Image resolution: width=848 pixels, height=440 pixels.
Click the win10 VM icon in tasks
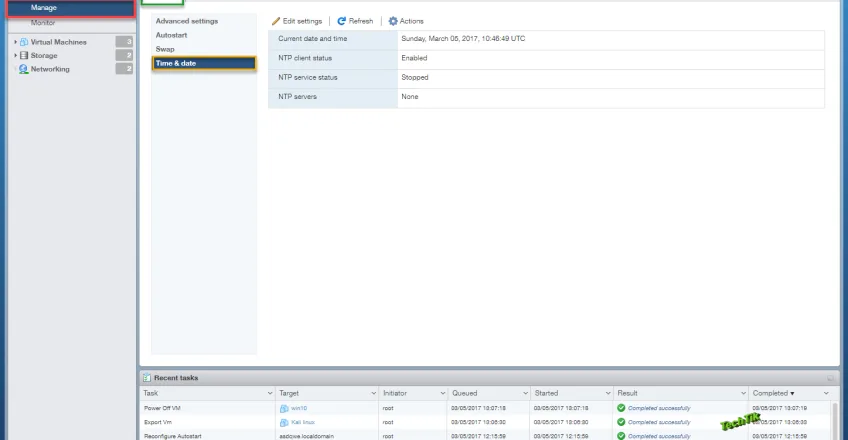284,408
